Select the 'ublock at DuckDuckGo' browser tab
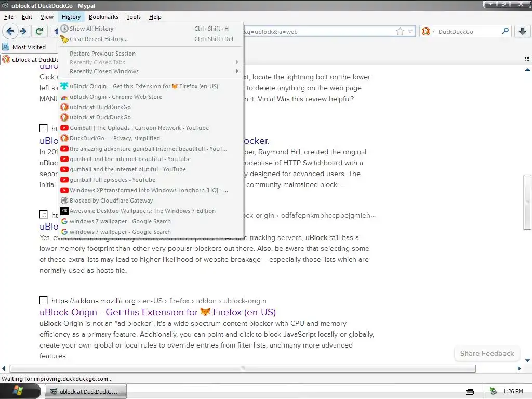532x399 pixels. point(30,60)
